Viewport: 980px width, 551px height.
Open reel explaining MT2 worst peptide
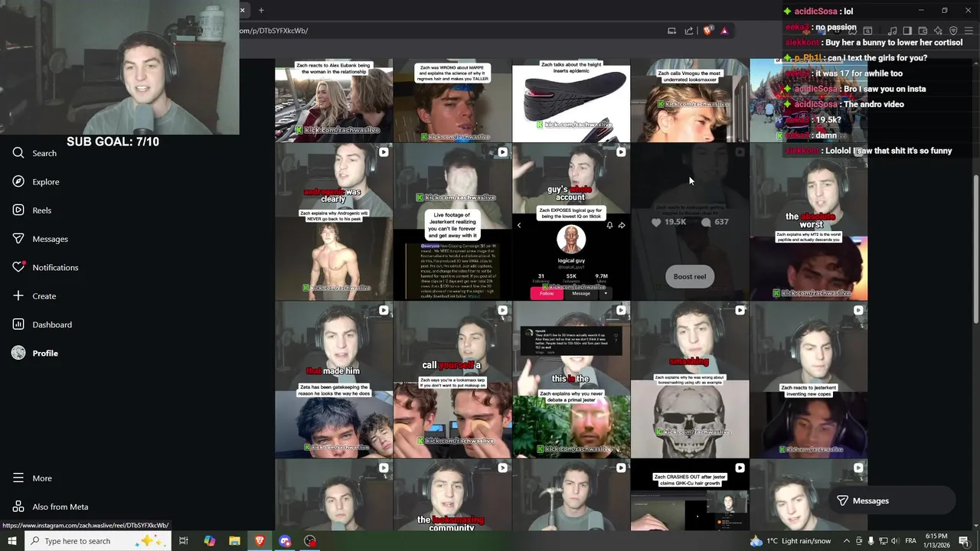[x=808, y=222]
